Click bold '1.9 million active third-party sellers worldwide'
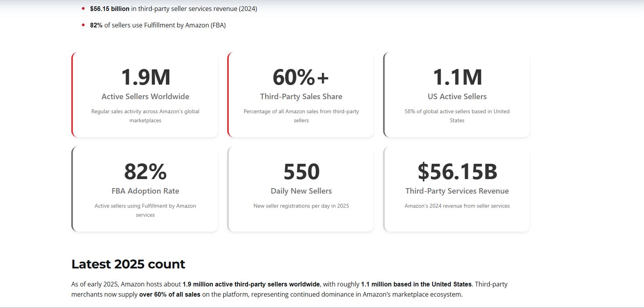 click(x=251, y=284)
